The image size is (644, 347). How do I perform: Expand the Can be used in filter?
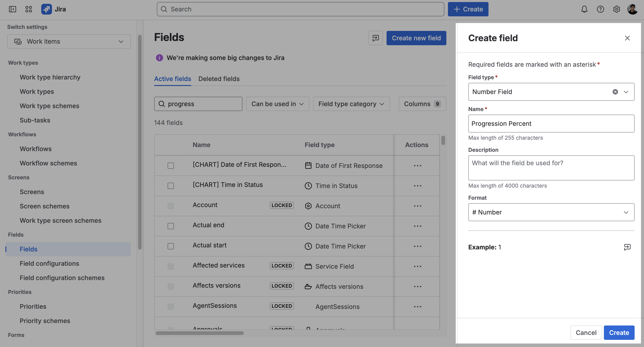point(277,104)
